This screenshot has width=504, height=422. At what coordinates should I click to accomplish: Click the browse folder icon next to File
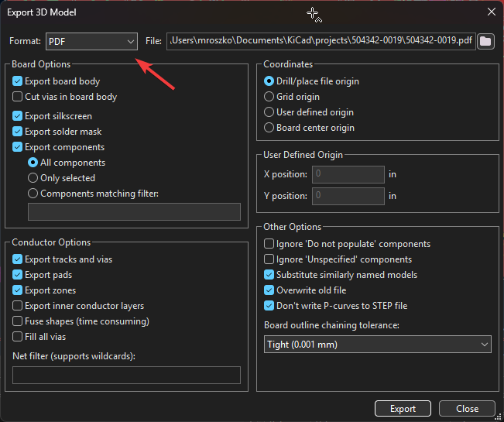coord(485,41)
